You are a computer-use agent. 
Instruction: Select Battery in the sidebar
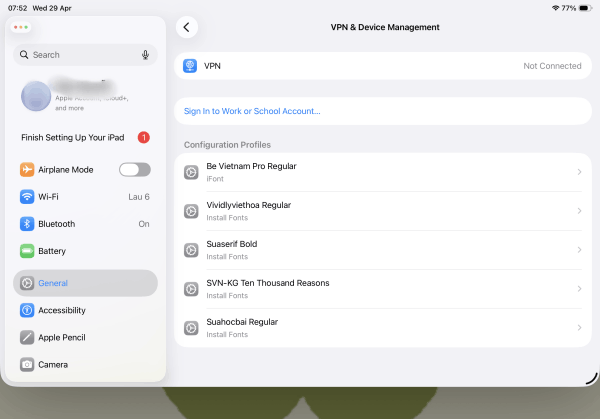(x=85, y=251)
